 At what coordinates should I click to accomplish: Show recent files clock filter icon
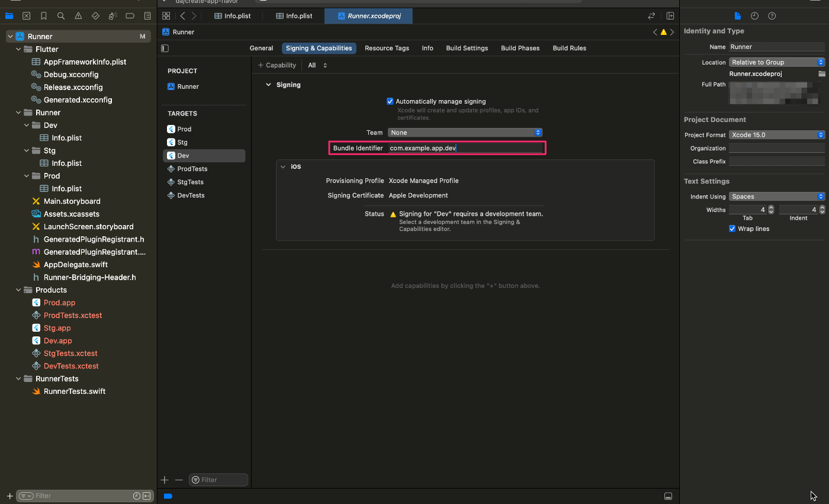pos(136,496)
